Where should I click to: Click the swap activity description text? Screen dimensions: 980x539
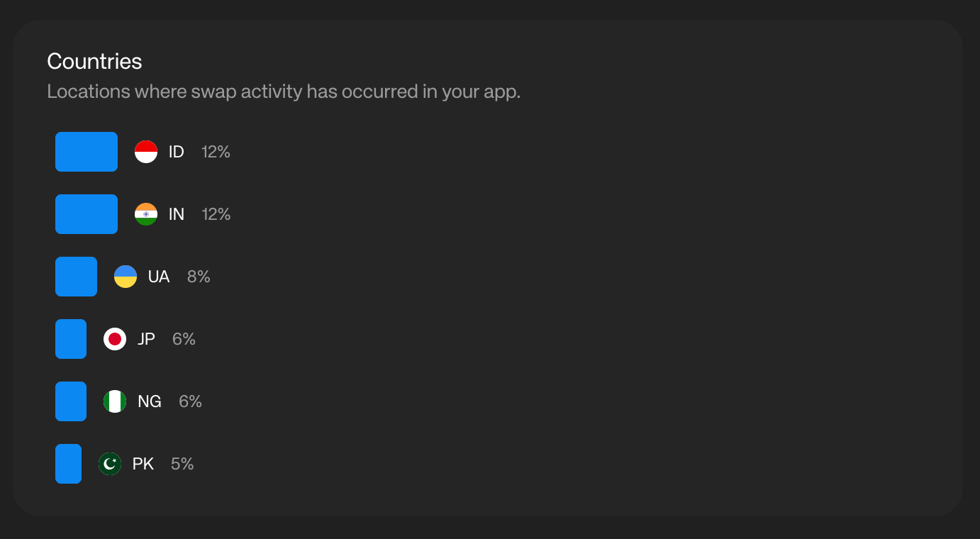tap(284, 91)
